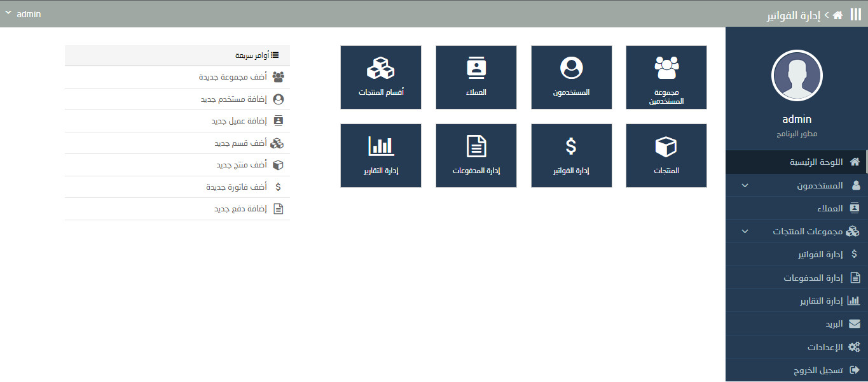Image resolution: width=868 pixels, height=382 pixels.
Task: Open الإعدادات from the sidebar menu
Action: point(796,347)
